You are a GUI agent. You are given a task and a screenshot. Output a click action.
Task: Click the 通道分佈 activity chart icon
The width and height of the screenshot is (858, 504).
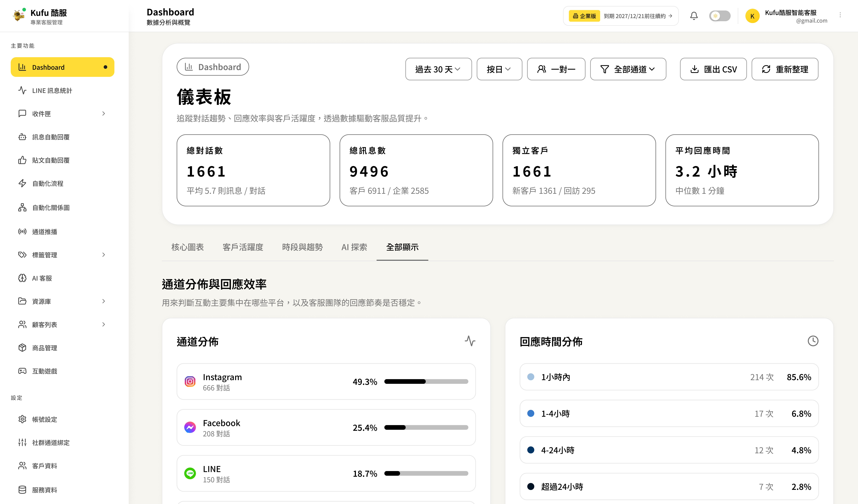[470, 341]
